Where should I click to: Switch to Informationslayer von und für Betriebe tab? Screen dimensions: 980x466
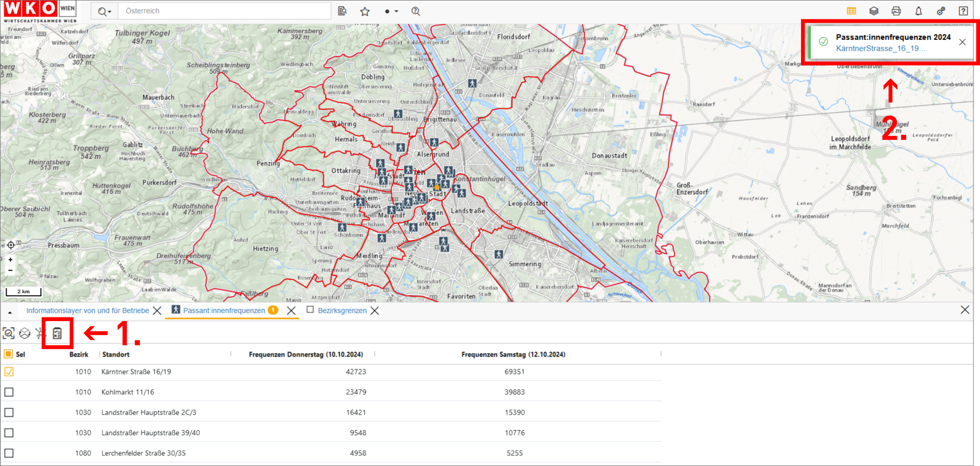(87, 310)
